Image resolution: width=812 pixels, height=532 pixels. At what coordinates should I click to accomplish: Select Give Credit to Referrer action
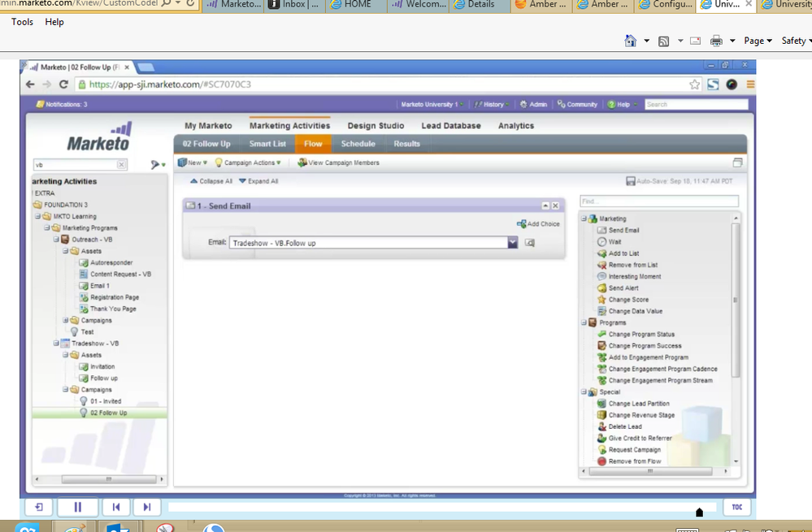point(634,439)
